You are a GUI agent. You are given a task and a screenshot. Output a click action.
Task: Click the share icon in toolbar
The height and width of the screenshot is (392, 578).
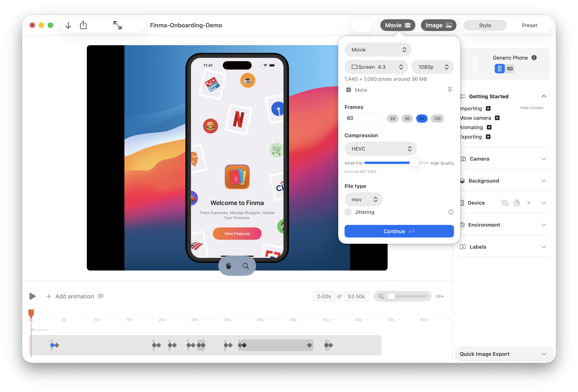pos(83,25)
